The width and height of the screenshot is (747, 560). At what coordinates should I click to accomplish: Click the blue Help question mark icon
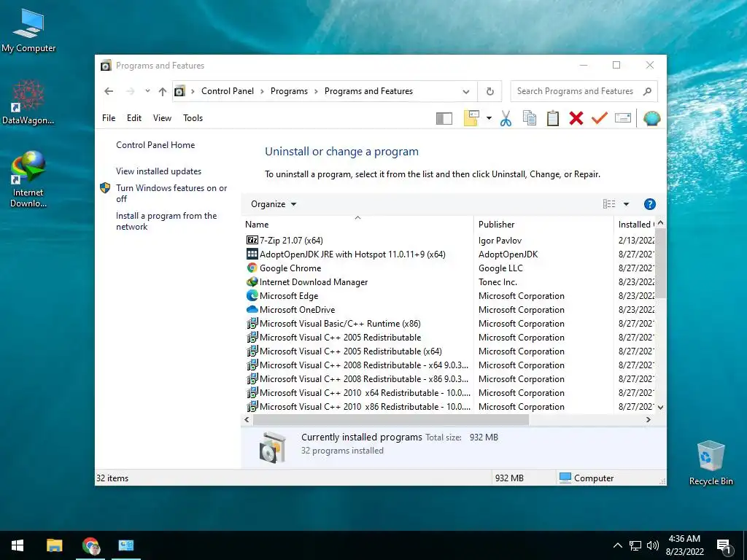(x=649, y=204)
